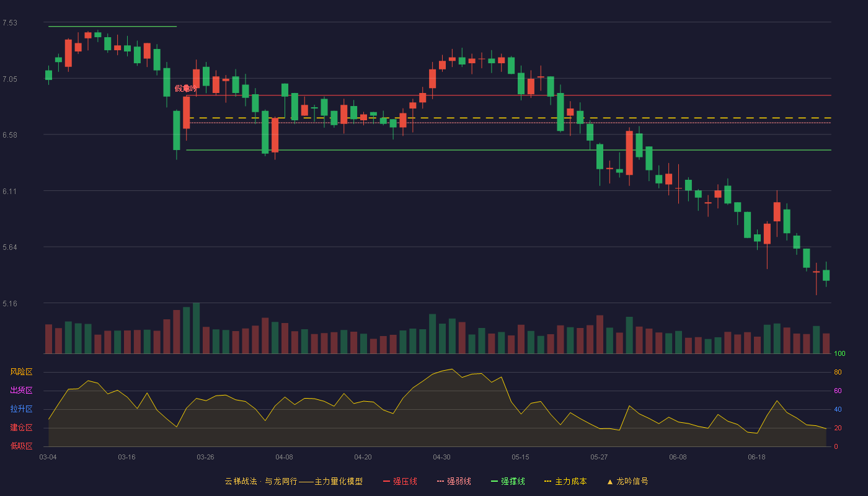Click the 云梯战法 chart title text
The width and height of the screenshot is (868, 496).
point(241,481)
